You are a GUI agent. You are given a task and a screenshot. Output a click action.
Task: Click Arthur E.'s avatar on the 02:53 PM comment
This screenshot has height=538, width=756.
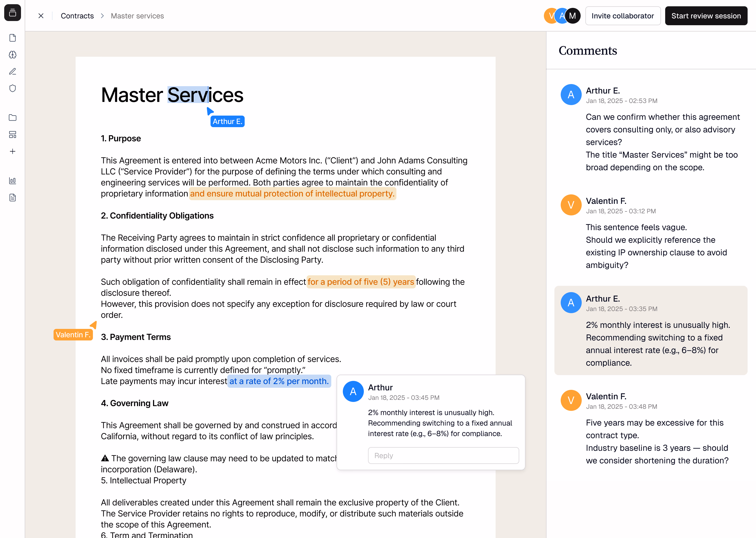[571, 95]
